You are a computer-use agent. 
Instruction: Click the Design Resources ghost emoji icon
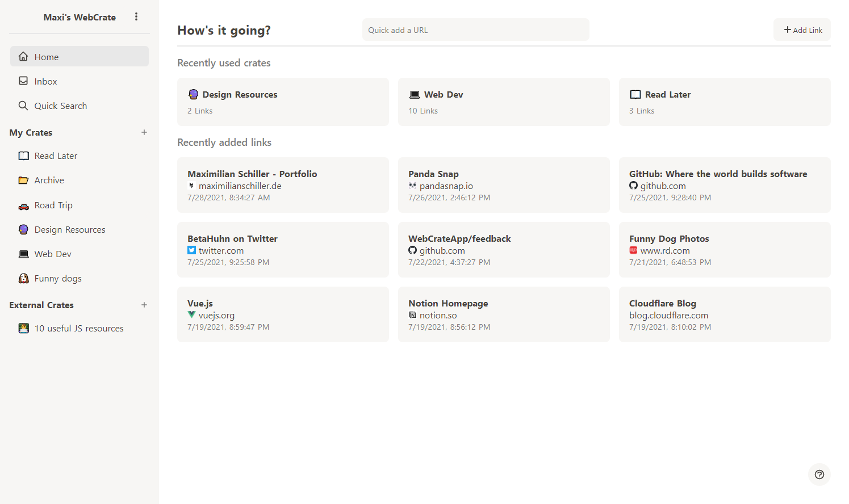(23, 229)
